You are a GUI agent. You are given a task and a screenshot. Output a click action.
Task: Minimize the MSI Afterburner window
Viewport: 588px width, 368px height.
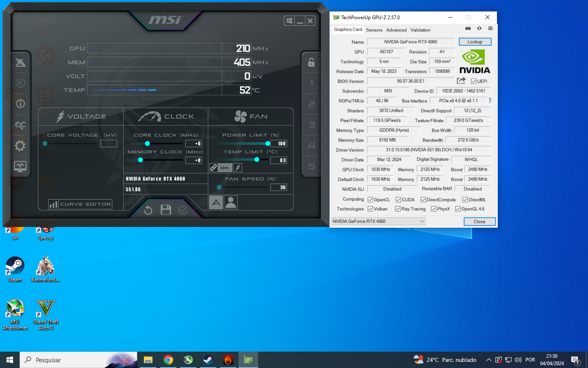tap(300, 21)
